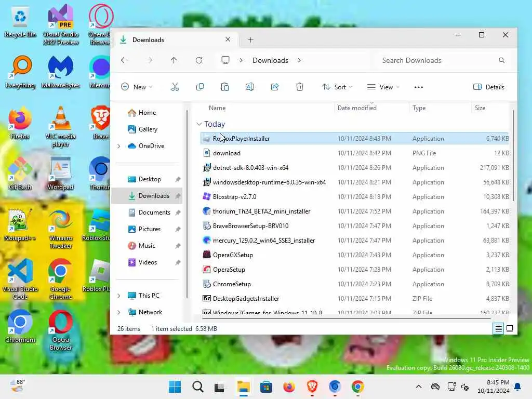
Task: Open the Sort dropdown menu
Action: click(x=337, y=87)
